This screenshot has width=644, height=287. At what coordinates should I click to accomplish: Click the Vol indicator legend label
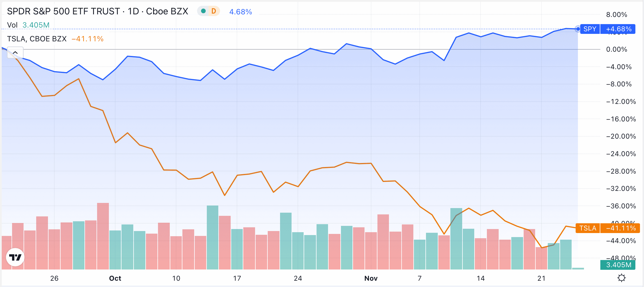point(12,25)
